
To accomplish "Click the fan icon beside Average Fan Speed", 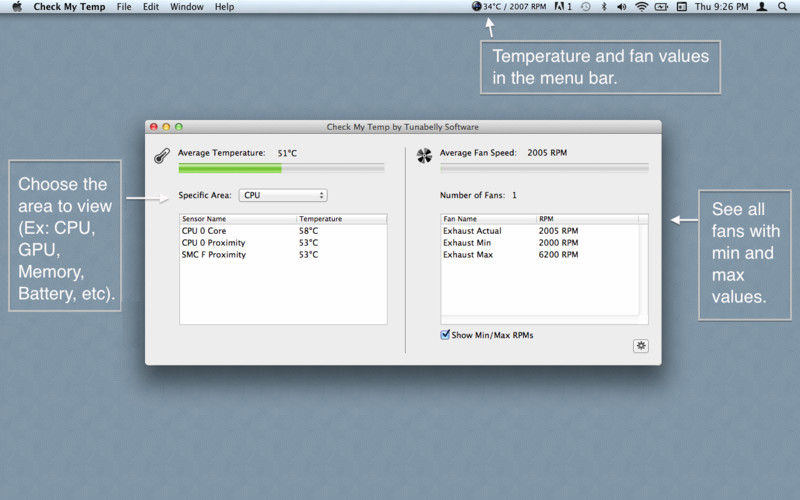I will pyautogui.click(x=423, y=155).
